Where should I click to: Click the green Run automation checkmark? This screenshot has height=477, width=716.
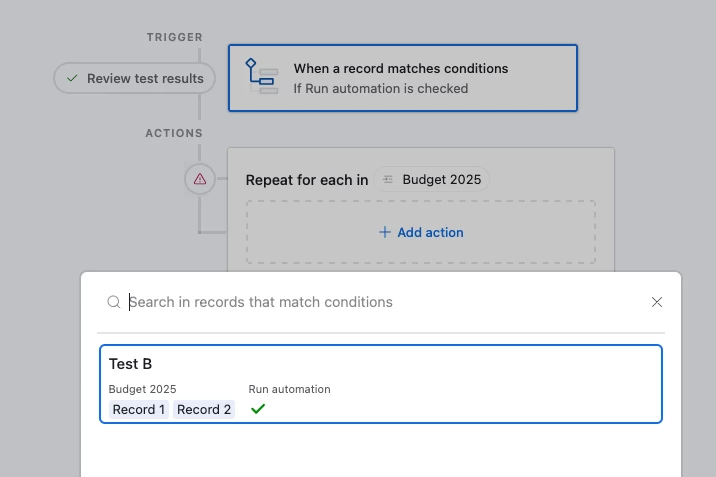[258, 409]
